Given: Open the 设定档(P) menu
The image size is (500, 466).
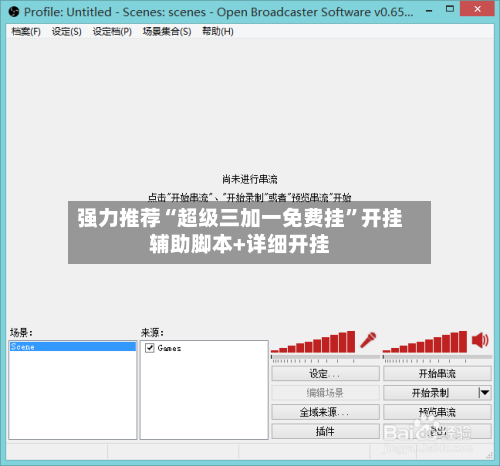Looking at the screenshot, I should [x=112, y=32].
